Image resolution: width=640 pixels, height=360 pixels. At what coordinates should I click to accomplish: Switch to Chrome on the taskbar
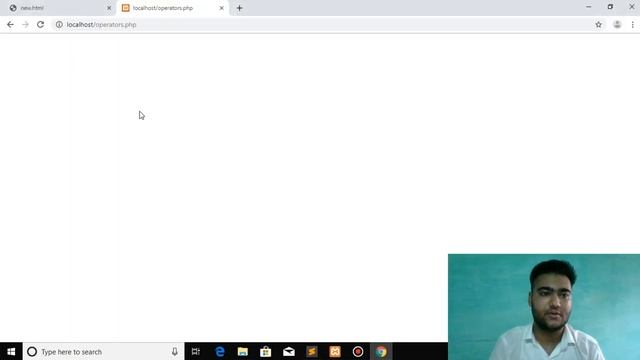point(381,351)
